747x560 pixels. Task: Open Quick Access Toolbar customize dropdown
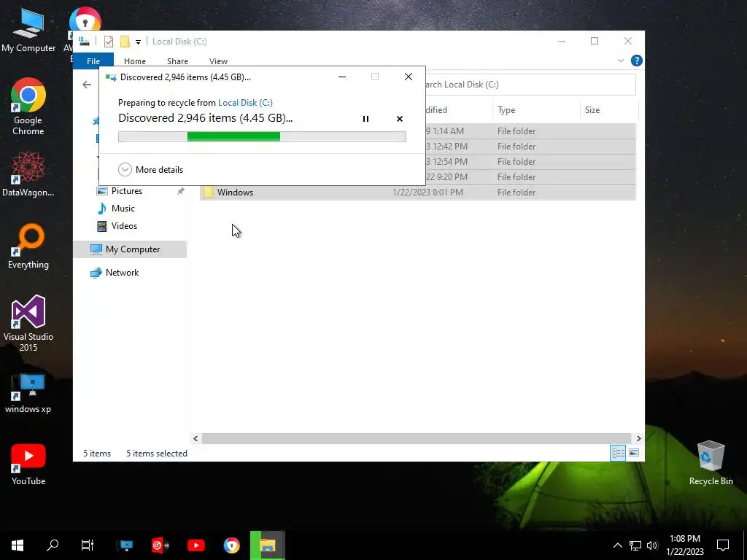coord(138,42)
